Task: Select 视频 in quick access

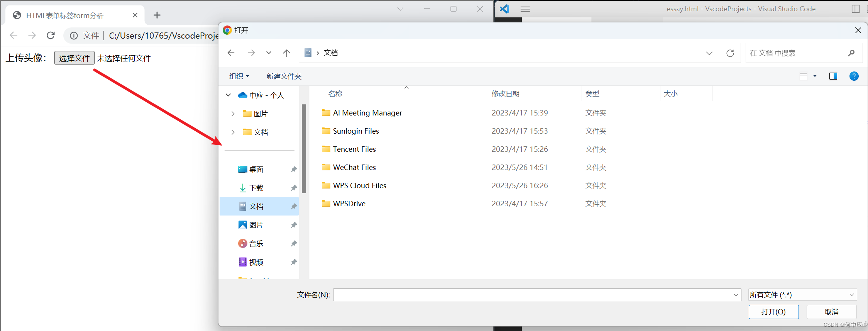Action: pos(251,262)
